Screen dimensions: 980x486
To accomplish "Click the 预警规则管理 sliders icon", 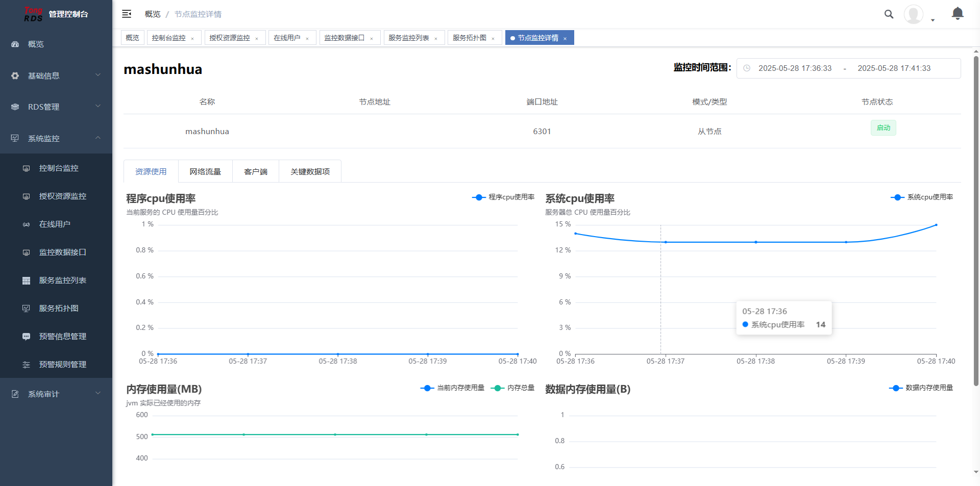I will click(x=27, y=365).
